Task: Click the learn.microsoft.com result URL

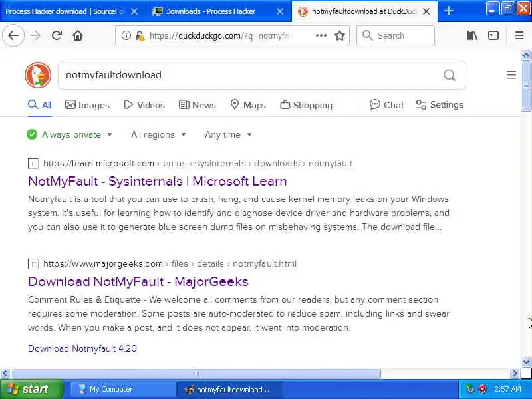Action: point(198,164)
